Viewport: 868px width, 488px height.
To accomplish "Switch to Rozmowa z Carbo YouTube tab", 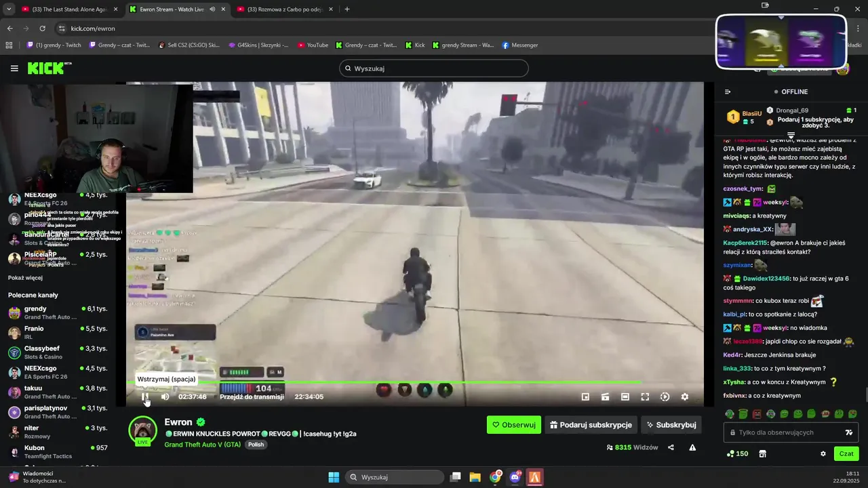I will coord(285,9).
